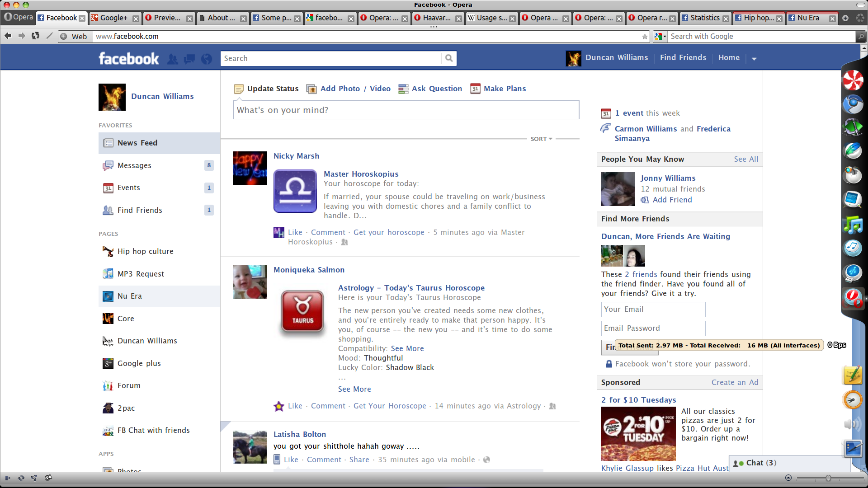Switch to the Google+ tab

pyautogui.click(x=113, y=18)
